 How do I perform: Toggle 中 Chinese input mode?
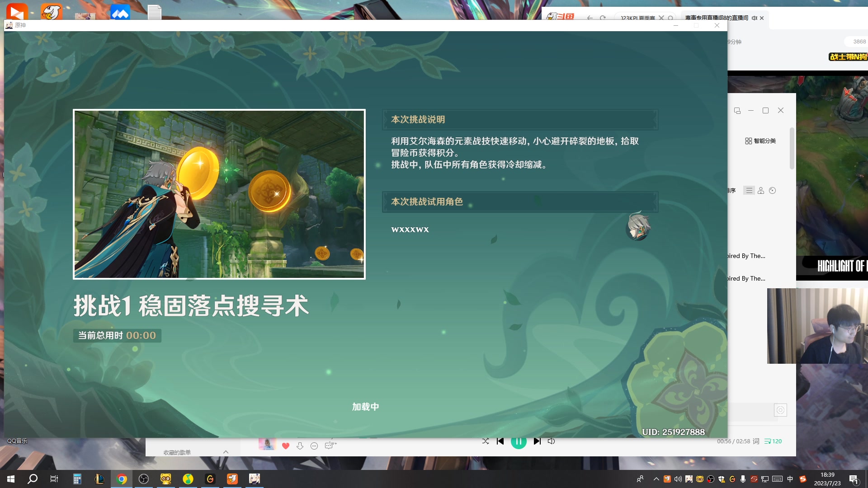[790, 479]
